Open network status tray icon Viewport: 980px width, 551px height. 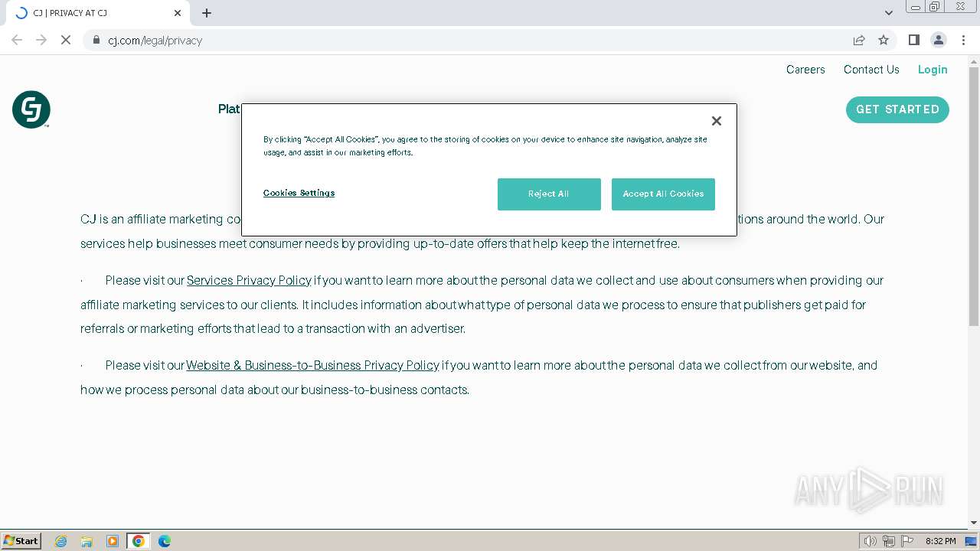[889, 541]
